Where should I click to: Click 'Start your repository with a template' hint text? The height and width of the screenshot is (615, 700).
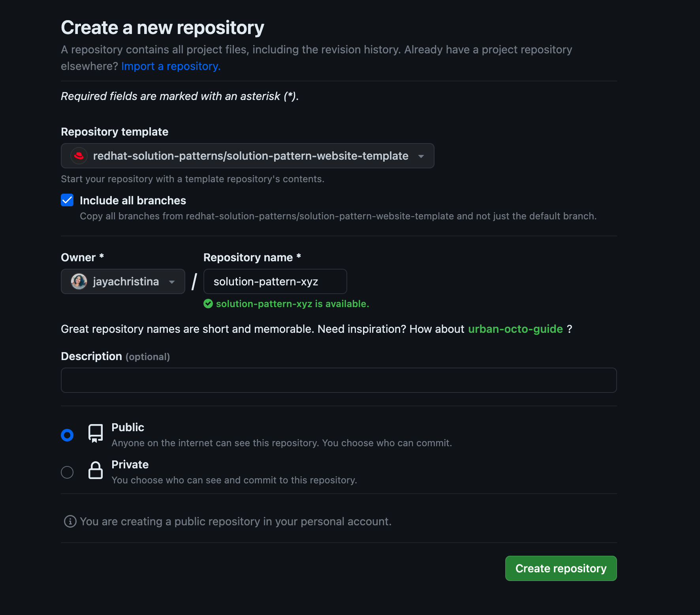click(x=192, y=179)
